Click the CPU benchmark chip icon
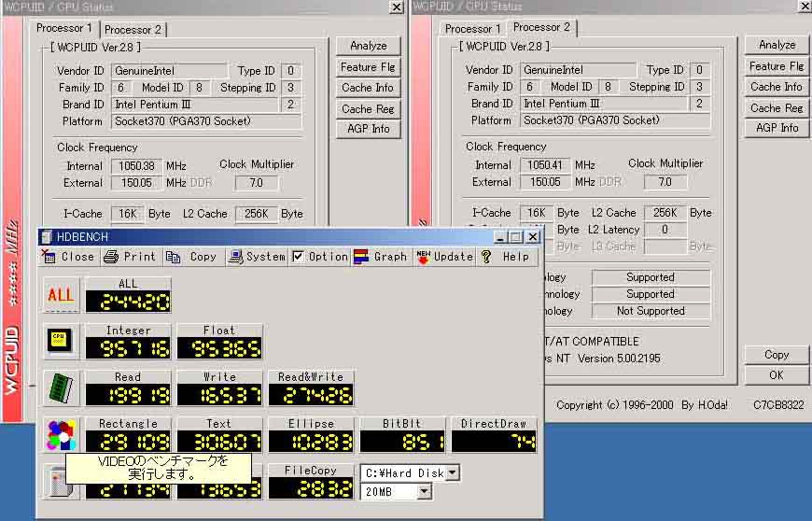This screenshot has height=521, width=812. point(61,342)
